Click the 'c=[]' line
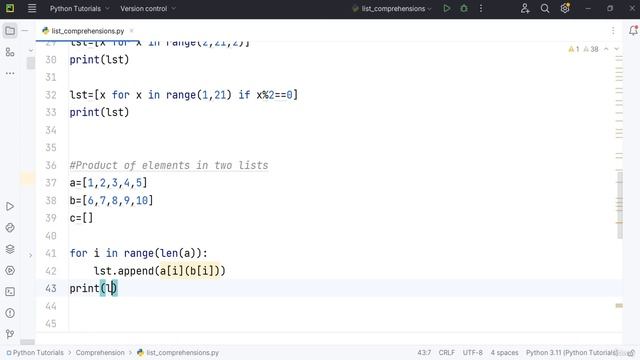 (x=81, y=218)
